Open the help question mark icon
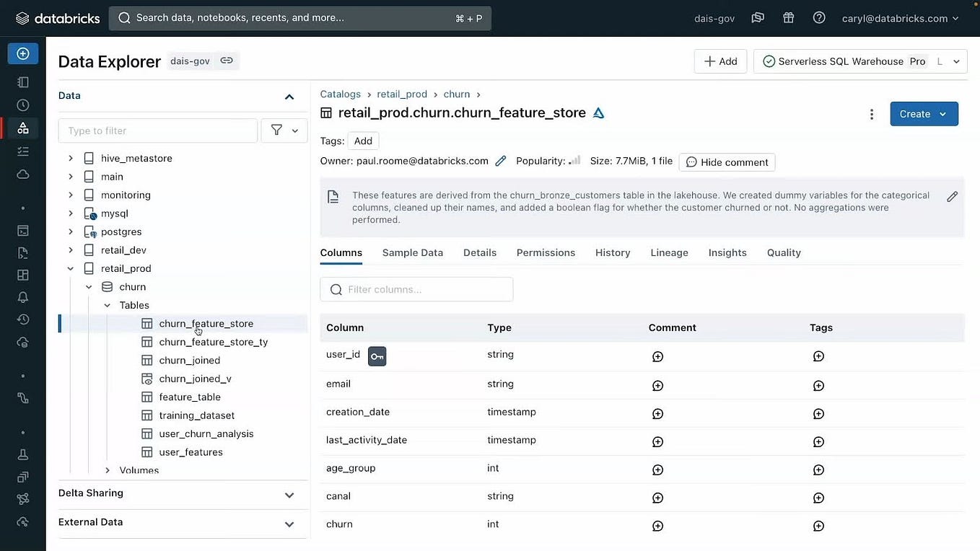The width and height of the screenshot is (980, 551). pyautogui.click(x=818, y=18)
